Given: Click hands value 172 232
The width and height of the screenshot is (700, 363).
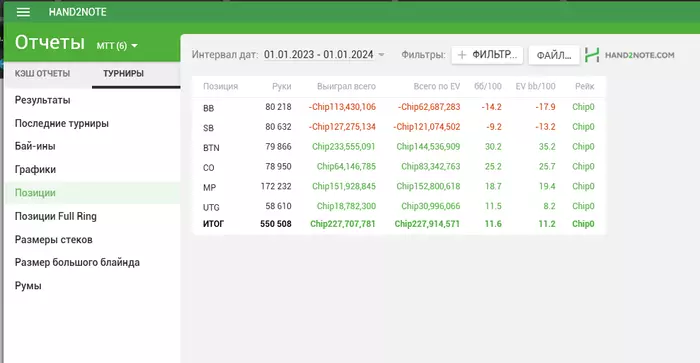Looking at the screenshot, I should [x=276, y=186].
